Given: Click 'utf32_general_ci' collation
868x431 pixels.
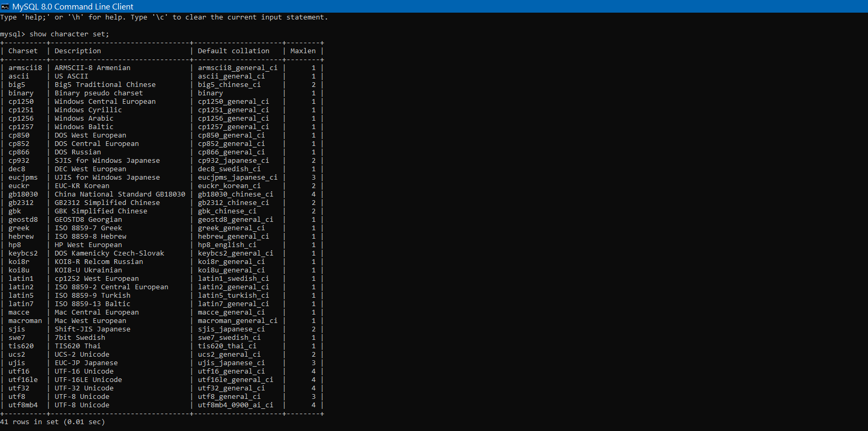Looking at the screenshot, I should click(x=232, y=388).
